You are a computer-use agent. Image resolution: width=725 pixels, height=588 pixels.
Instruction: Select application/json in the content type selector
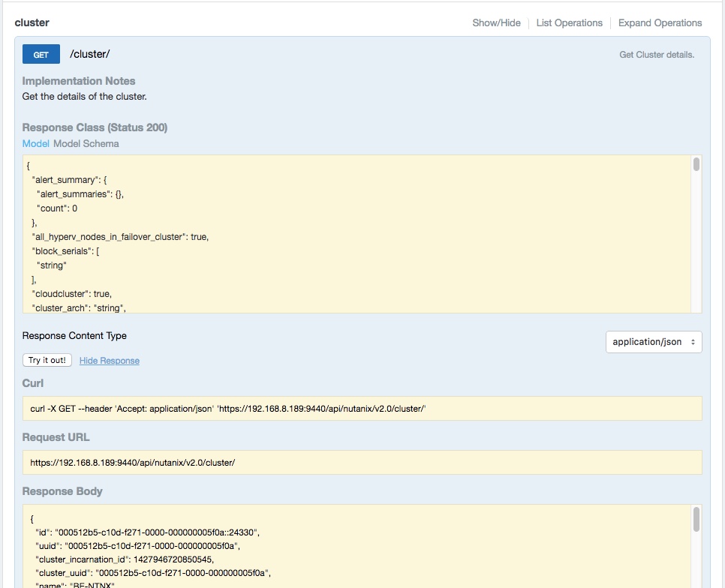click(647, 342)
